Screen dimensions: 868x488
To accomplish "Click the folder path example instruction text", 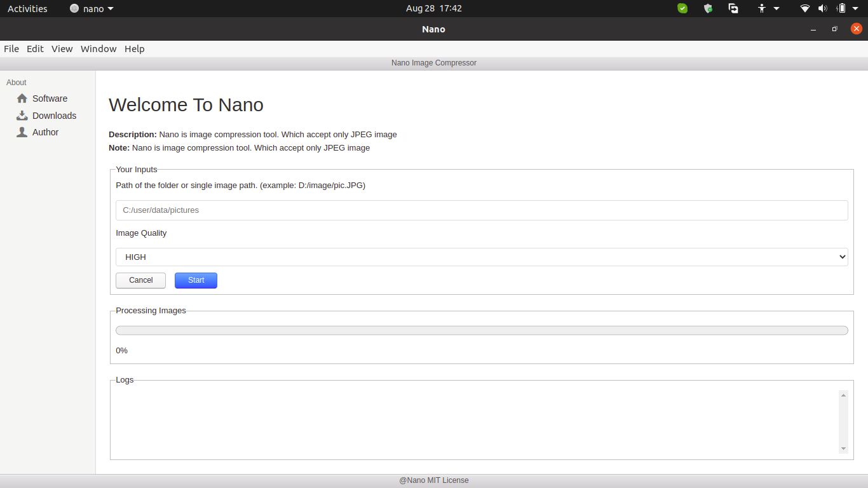I will click(x=241, y=186).
